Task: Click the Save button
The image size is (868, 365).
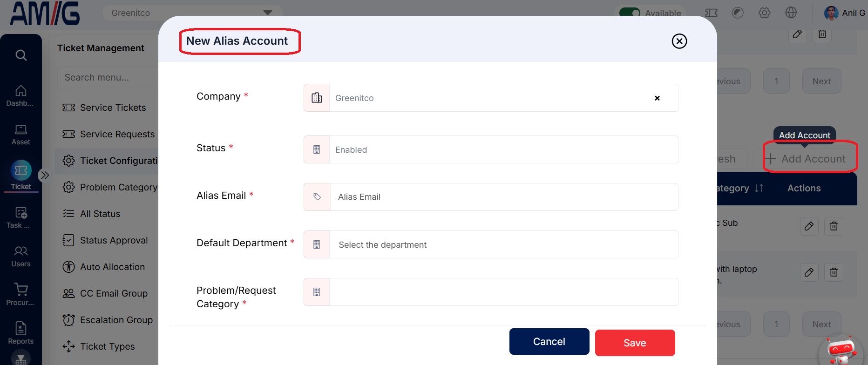Action: (x=635, y=343)
